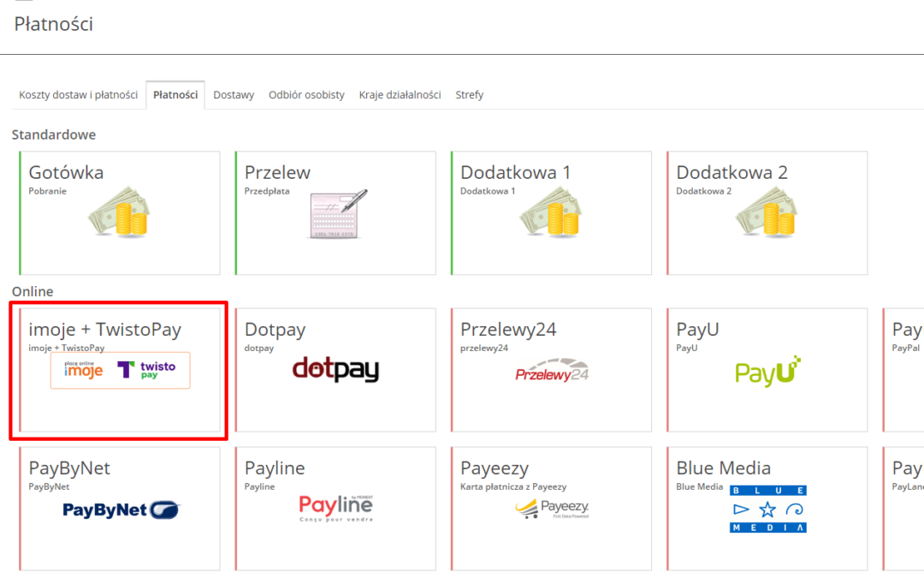Open the imoje + TwistoPay title

pos(105,329)
